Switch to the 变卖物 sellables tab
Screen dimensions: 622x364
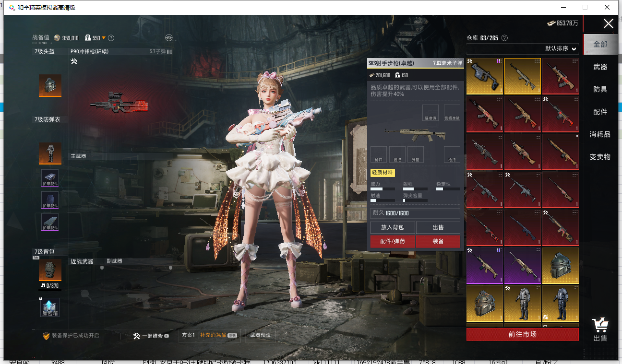coord(600,157)
